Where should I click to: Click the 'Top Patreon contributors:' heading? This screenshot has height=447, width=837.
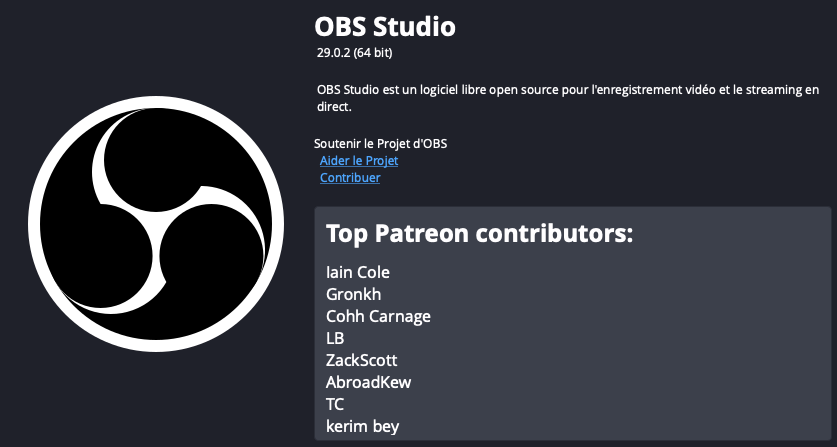click(x=479, y=234)
